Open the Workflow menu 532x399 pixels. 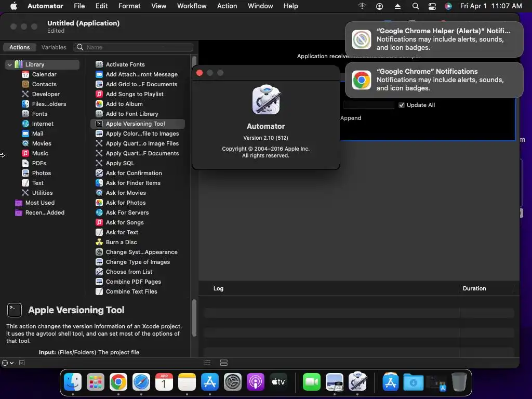point(192,6)
